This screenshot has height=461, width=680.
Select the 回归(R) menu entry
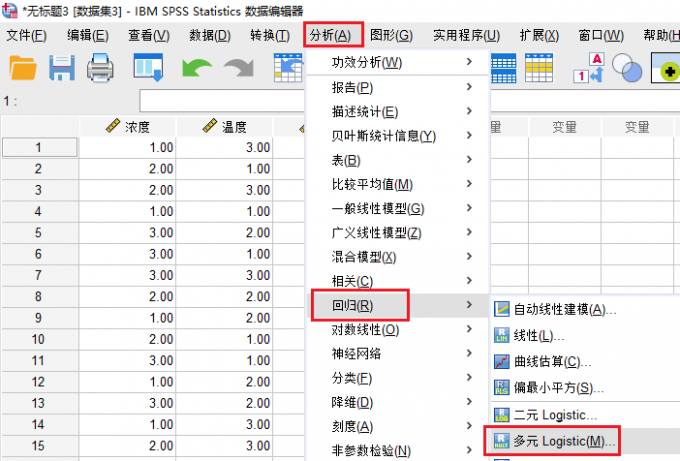pos(398,306)
